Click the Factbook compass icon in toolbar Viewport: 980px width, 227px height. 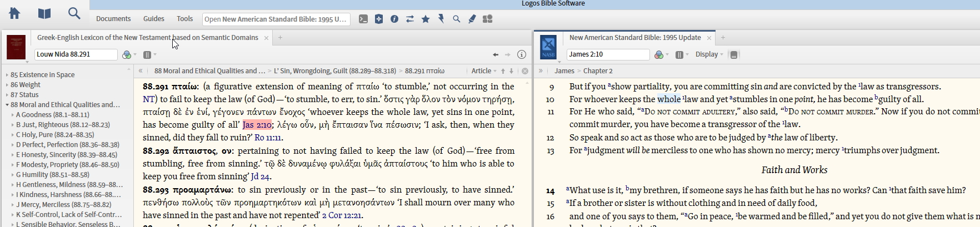tap(379, 19)
